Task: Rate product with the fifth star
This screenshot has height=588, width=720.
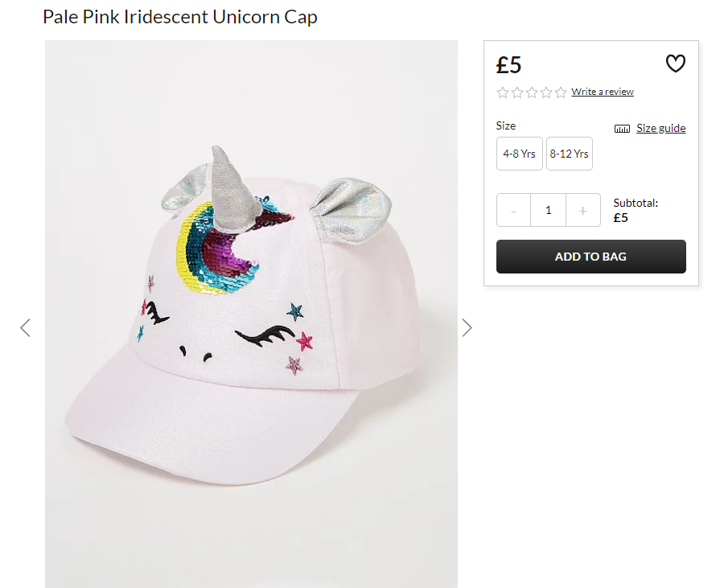Action: tap(560, 93)
